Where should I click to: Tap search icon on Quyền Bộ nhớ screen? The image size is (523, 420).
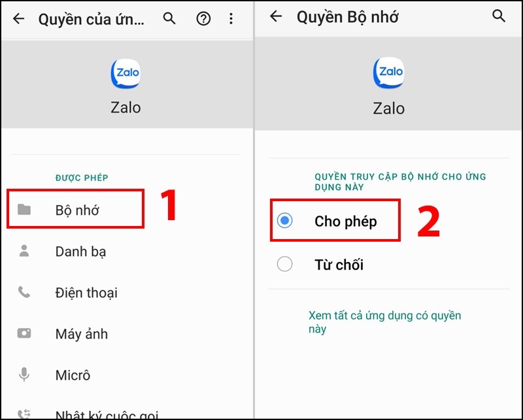click(x=499, y=16)
